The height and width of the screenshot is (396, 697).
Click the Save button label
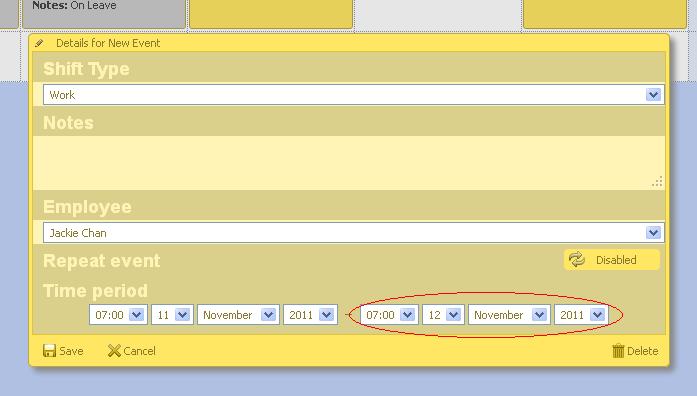[71, 351]
